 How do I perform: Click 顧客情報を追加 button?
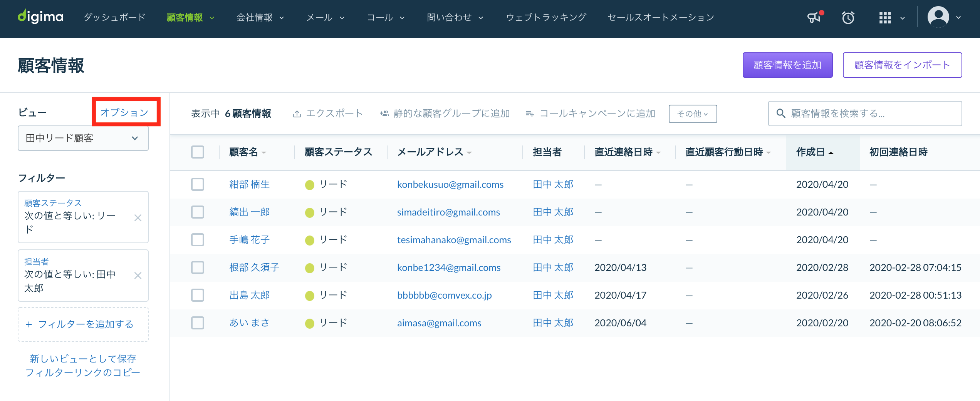(x=787, y=65)
